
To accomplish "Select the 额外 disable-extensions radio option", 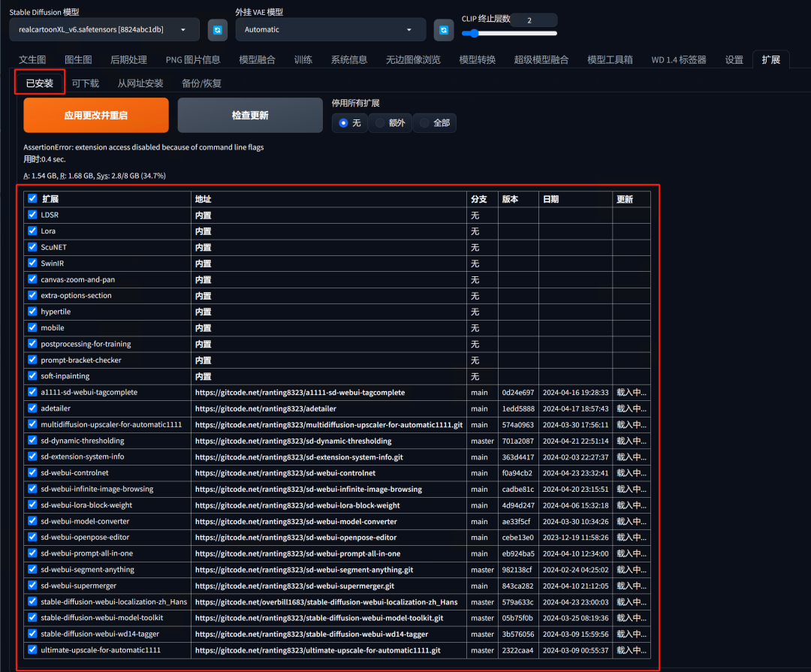I will click(x=390, y=122).
